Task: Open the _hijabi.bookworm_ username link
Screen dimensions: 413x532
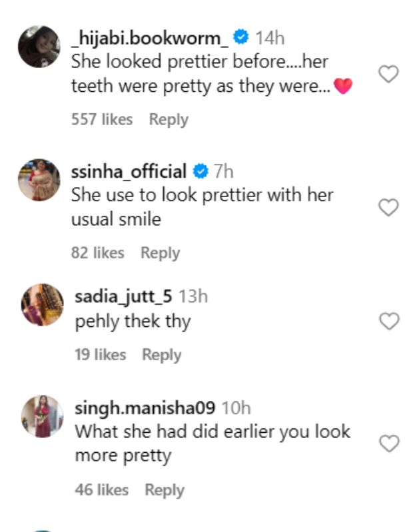Action: [150, 38]
